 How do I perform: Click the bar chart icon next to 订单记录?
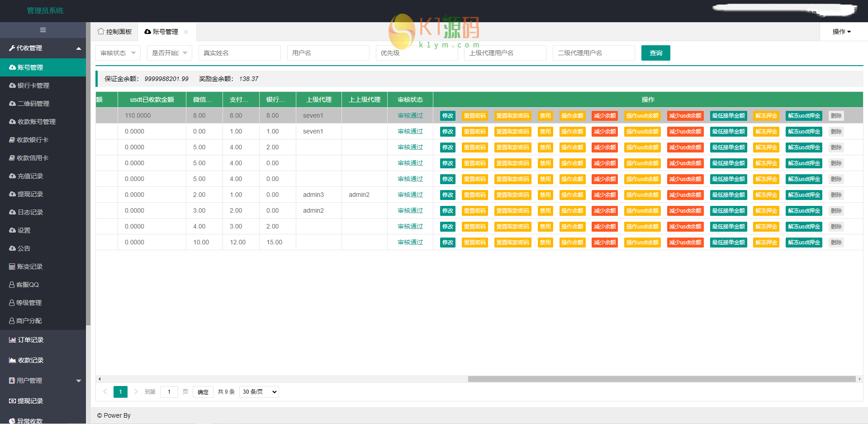click(12, 340)
